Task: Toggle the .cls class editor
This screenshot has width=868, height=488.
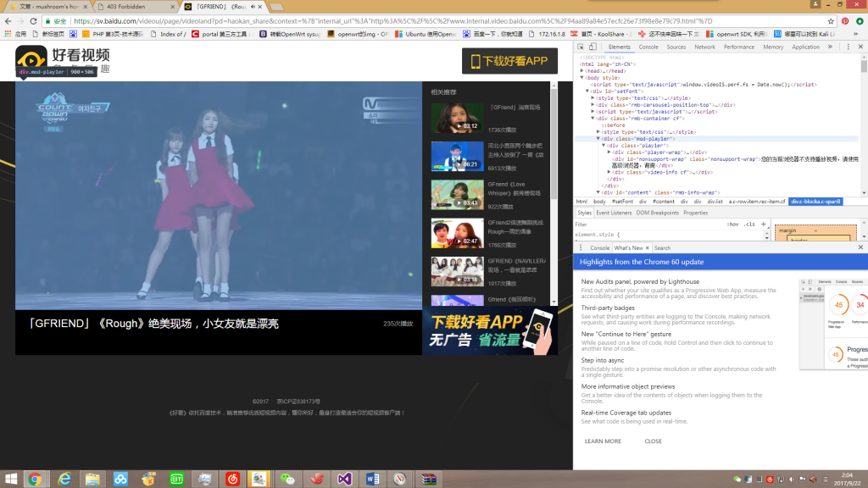Action: pos(749,225)
